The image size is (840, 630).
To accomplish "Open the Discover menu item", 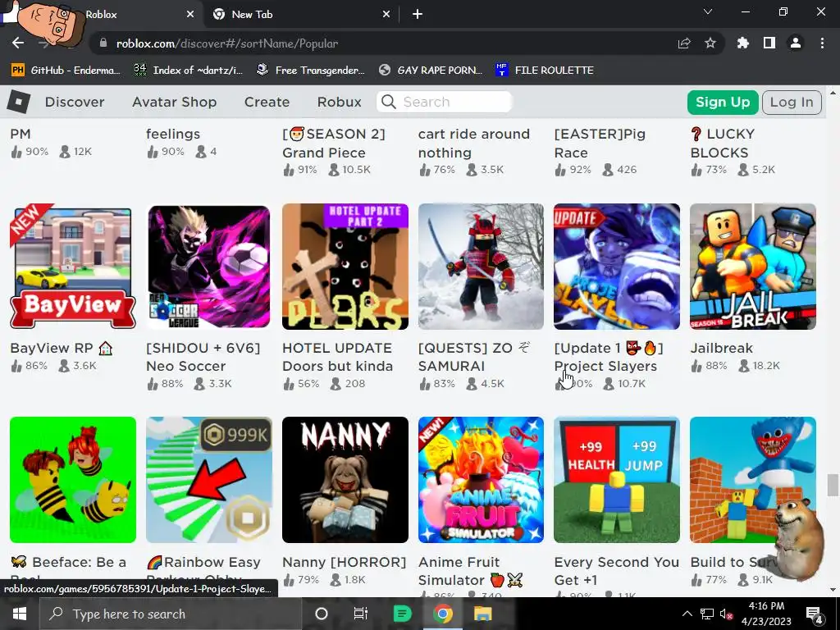I will [75, 102].
